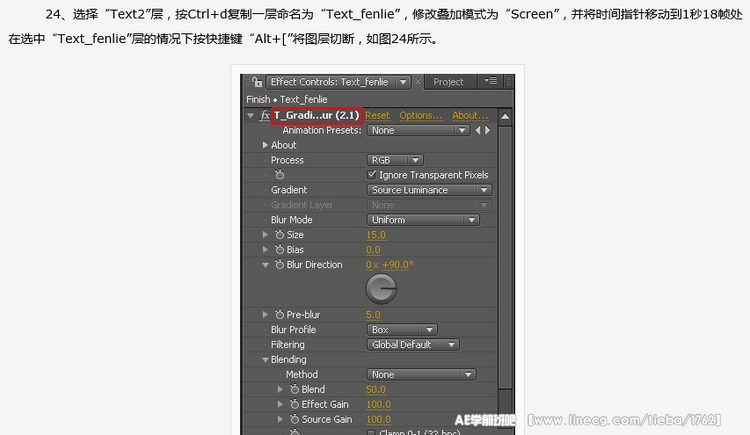Viewport: 750px width, 435px height.
Task: Open the About... link
Action: click(470, 115)
